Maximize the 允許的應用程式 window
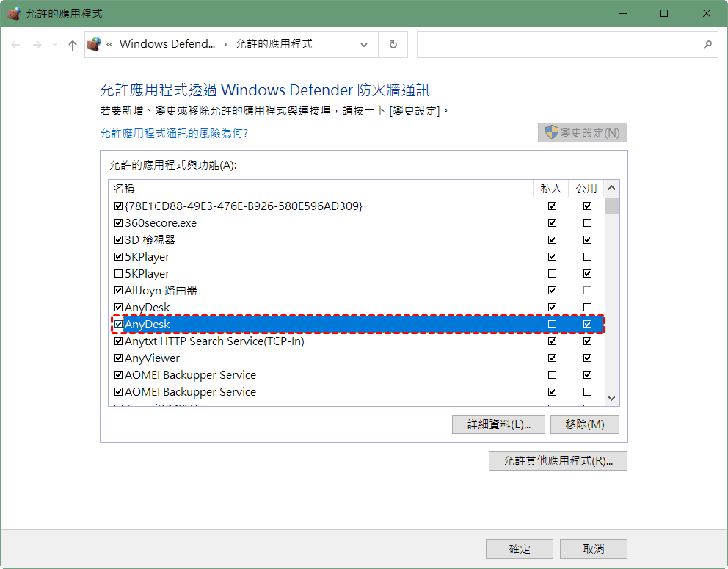 [x=664, y=13]
